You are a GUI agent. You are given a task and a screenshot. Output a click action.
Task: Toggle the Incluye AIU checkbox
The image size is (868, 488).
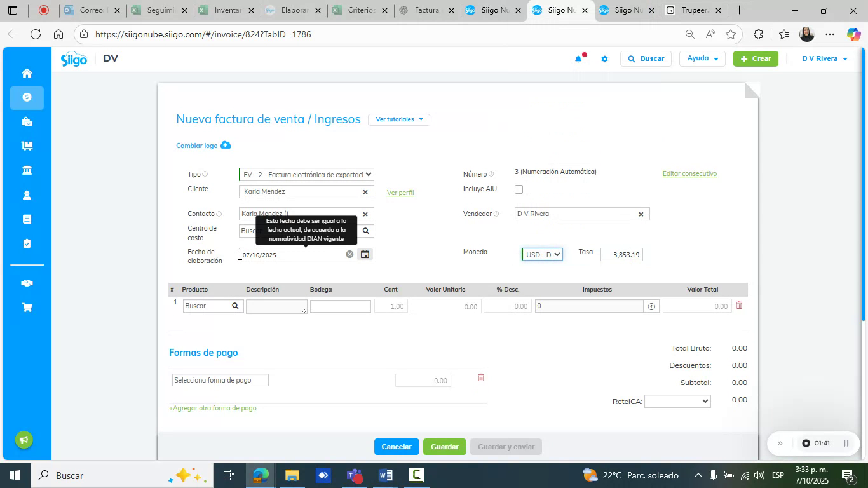(519, 189)
